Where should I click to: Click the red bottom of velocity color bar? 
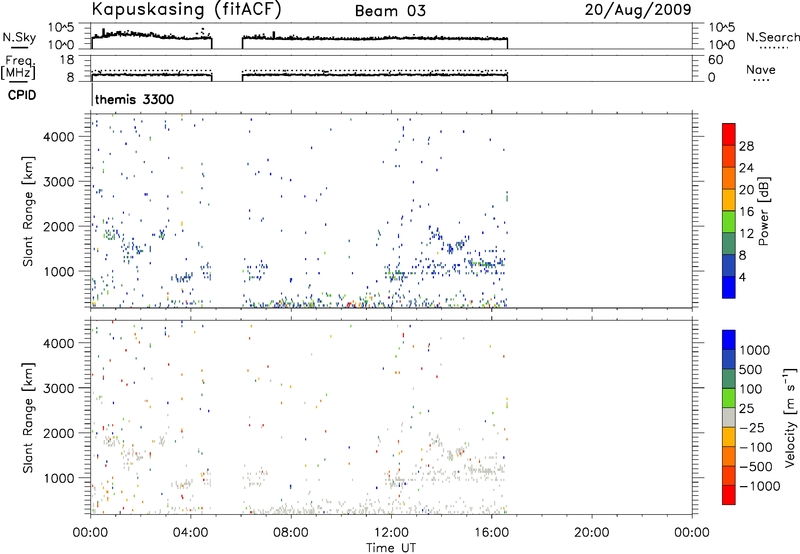click(x=729, y=495)
